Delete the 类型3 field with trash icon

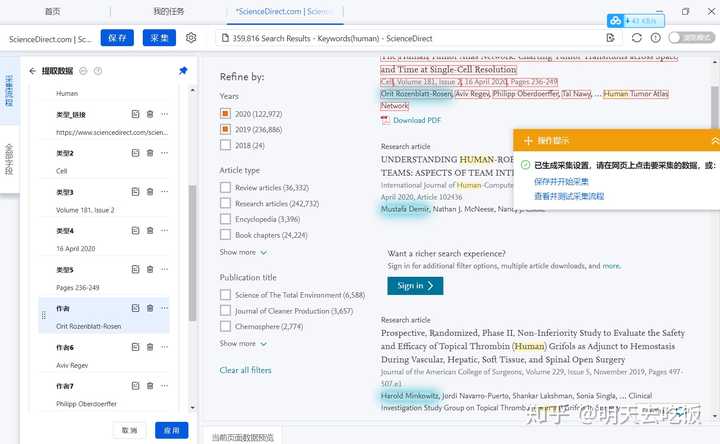pos(150,191)
